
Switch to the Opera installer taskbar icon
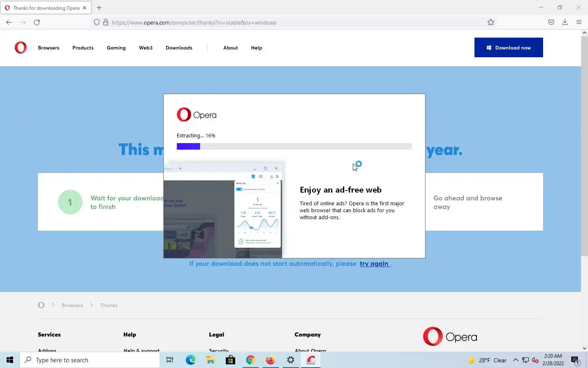(x=311, y=360)
